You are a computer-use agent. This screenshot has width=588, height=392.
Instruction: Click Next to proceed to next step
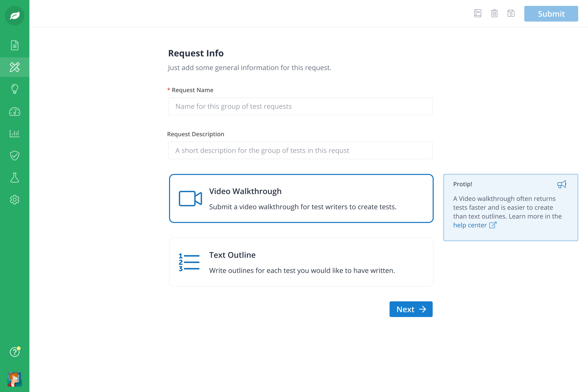411,309
